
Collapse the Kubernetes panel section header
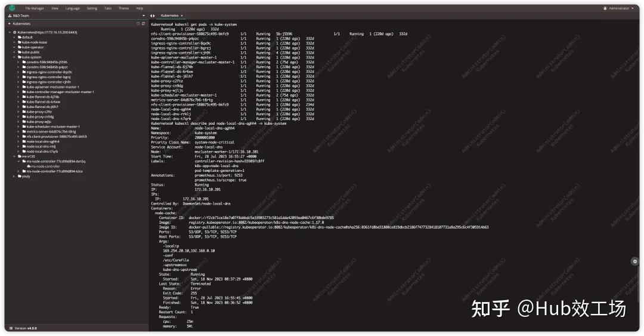tap(10, 23)
